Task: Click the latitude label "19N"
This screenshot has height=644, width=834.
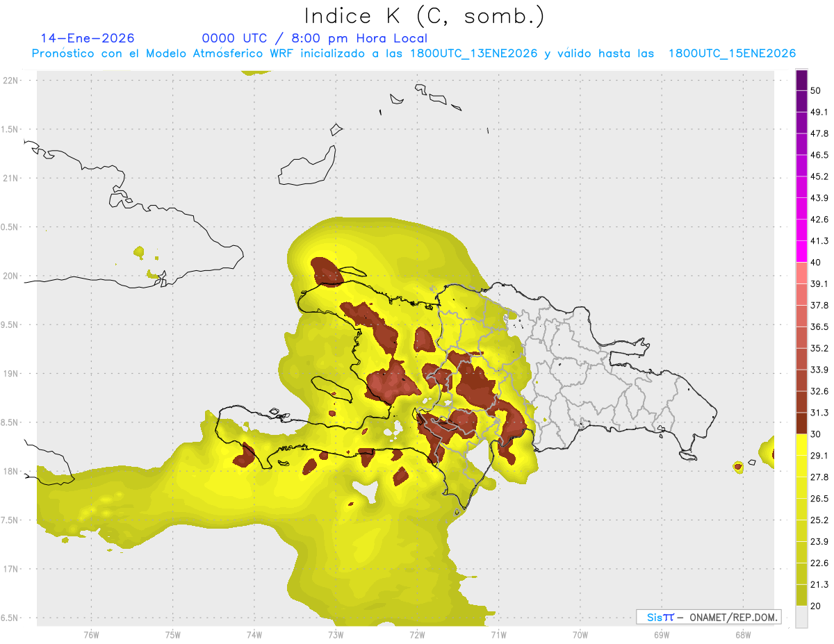Action: point(11,373)
